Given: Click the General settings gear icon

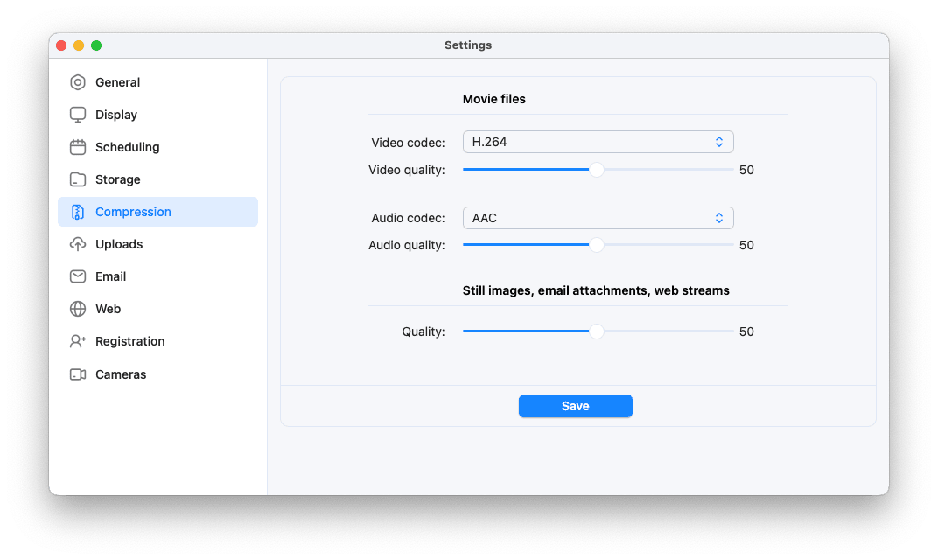Looking at the screenshot, I should [78, 81].
